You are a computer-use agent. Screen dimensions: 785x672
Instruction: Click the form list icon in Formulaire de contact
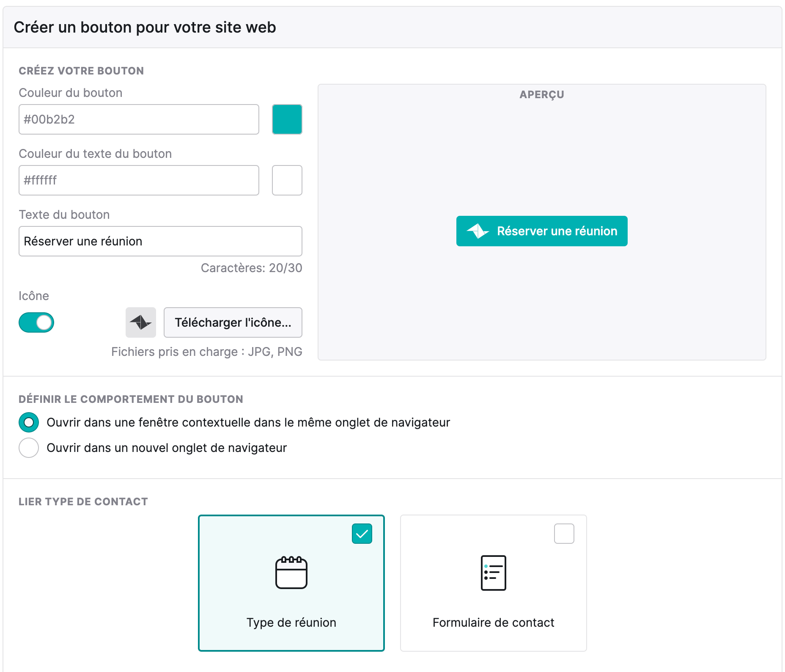(493, 573)
